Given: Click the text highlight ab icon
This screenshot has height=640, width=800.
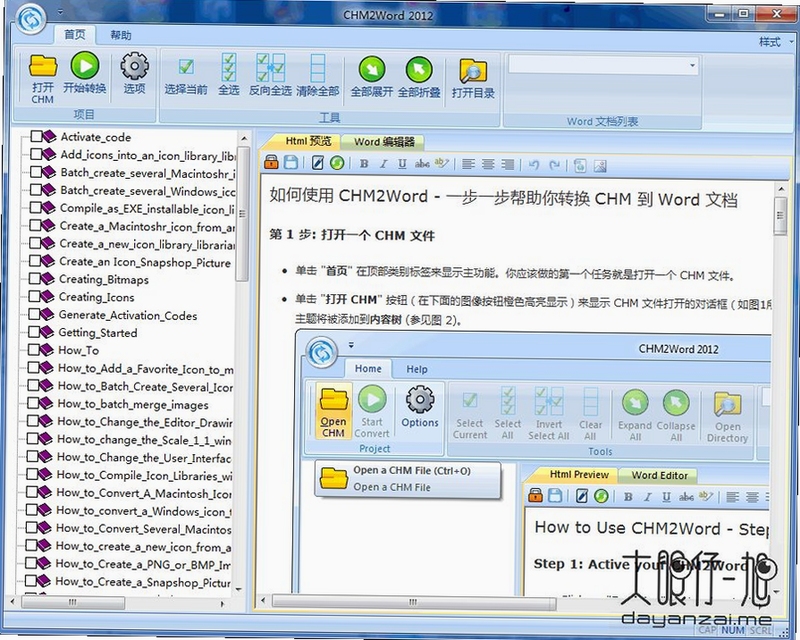Looking at the screenshot, I should coord(441,163).
